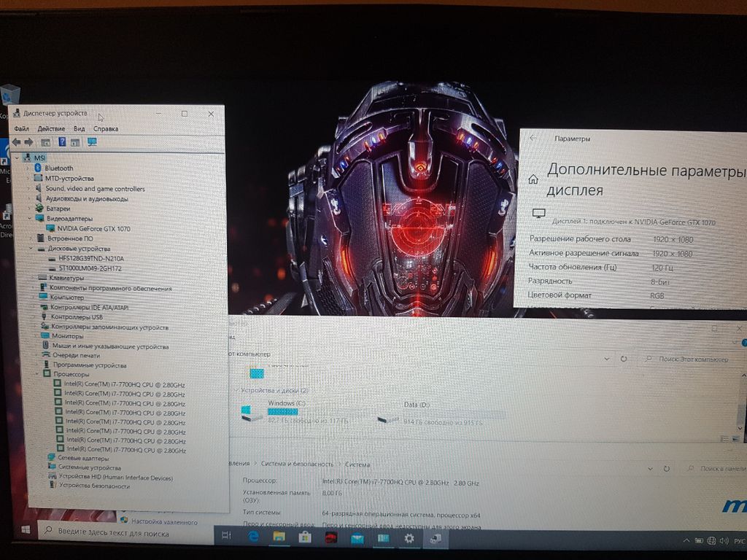Select the Системные устройства category
Viewport: 747px width, 560px height.
89,467
